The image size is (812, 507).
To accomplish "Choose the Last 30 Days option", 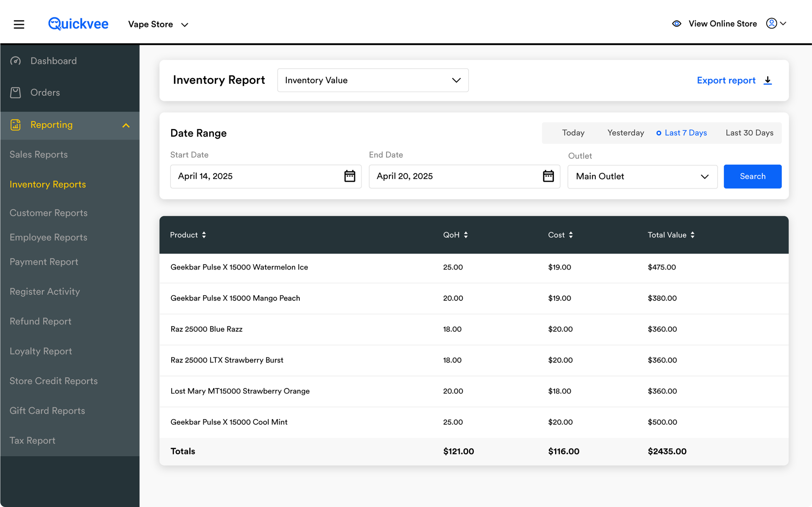I will (x=749, y=133).
